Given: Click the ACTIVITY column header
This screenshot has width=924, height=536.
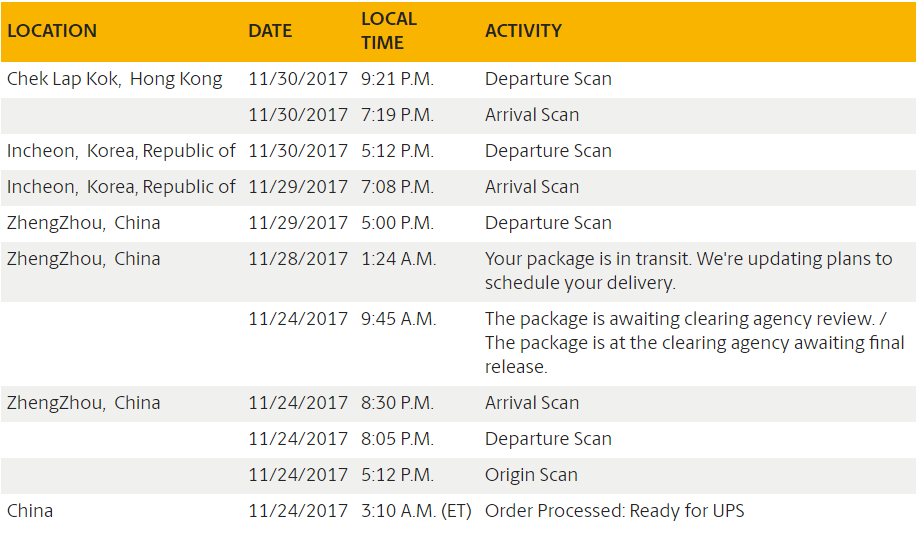Looking at the screenshot, I should click(x=523, y=31).
